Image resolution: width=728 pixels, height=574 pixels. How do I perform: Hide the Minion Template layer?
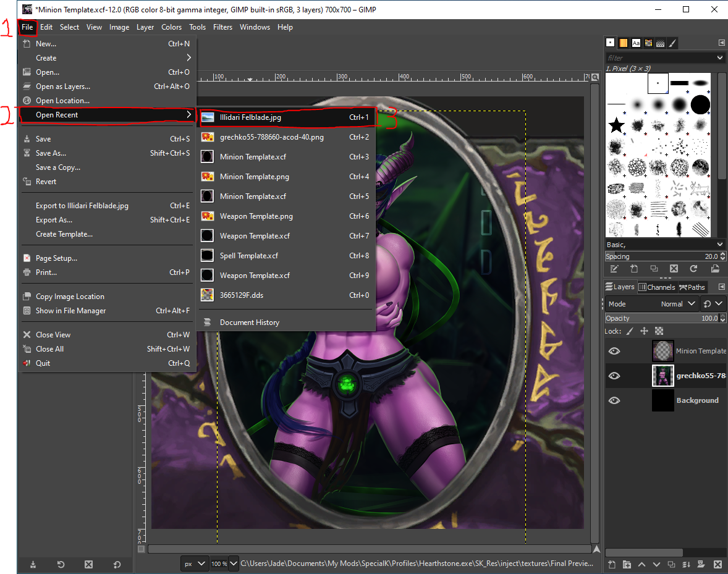[x=614, y=350]
